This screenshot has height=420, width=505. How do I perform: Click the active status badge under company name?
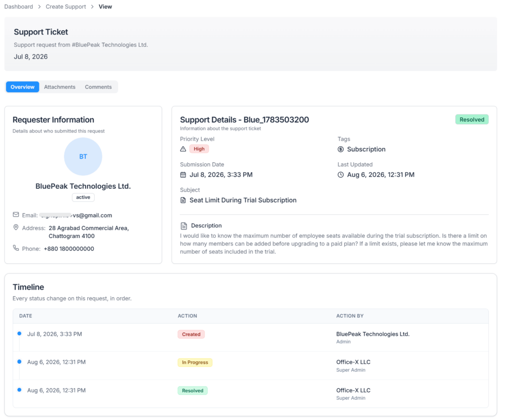tap(83, 197)
